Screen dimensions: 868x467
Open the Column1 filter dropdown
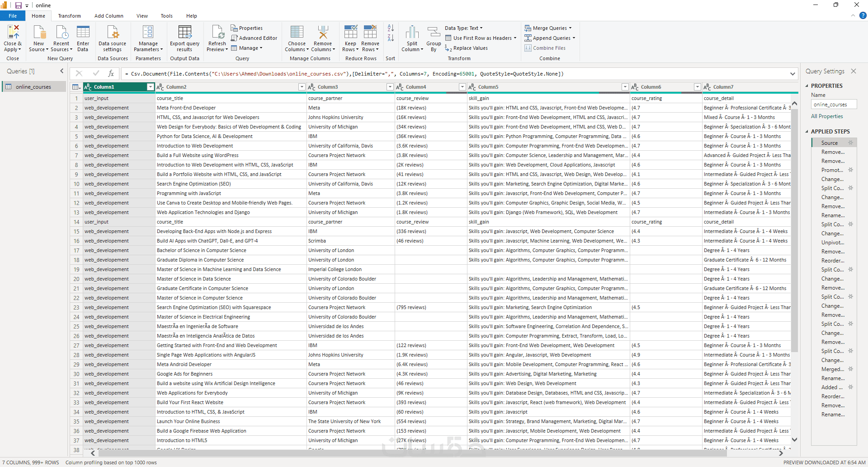(x=151, y=87)
